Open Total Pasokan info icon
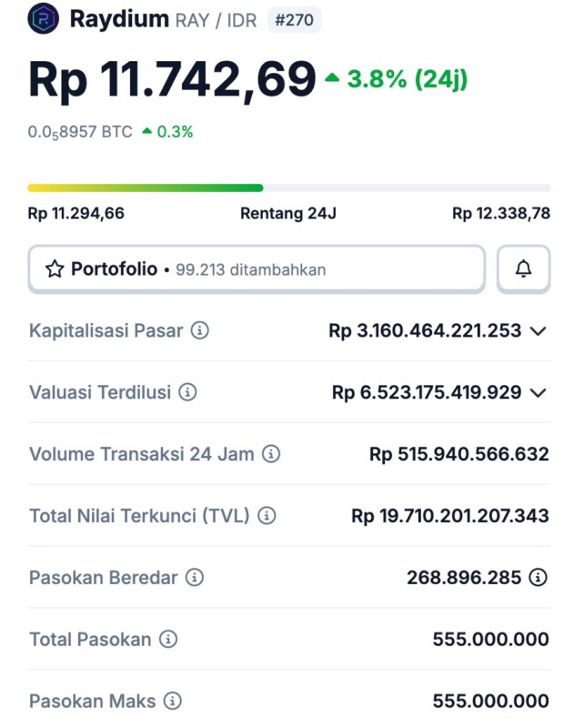 point(168,640)
